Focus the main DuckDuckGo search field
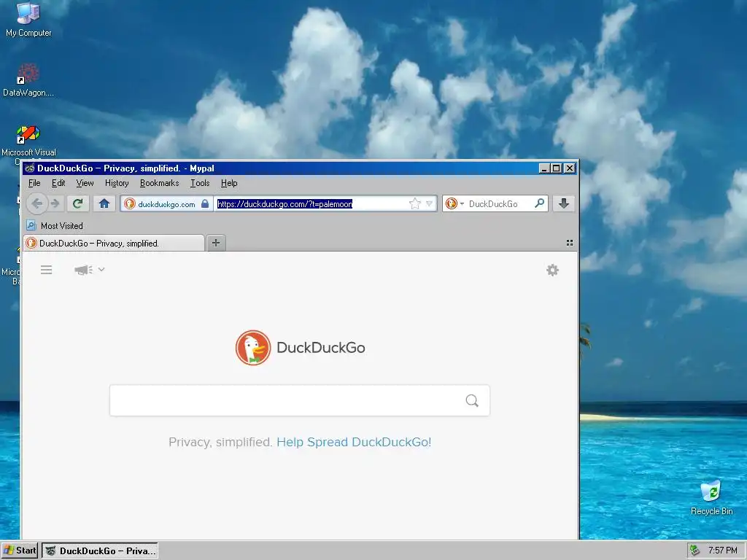Screen dimensions: 747x560 click(300, 400)
